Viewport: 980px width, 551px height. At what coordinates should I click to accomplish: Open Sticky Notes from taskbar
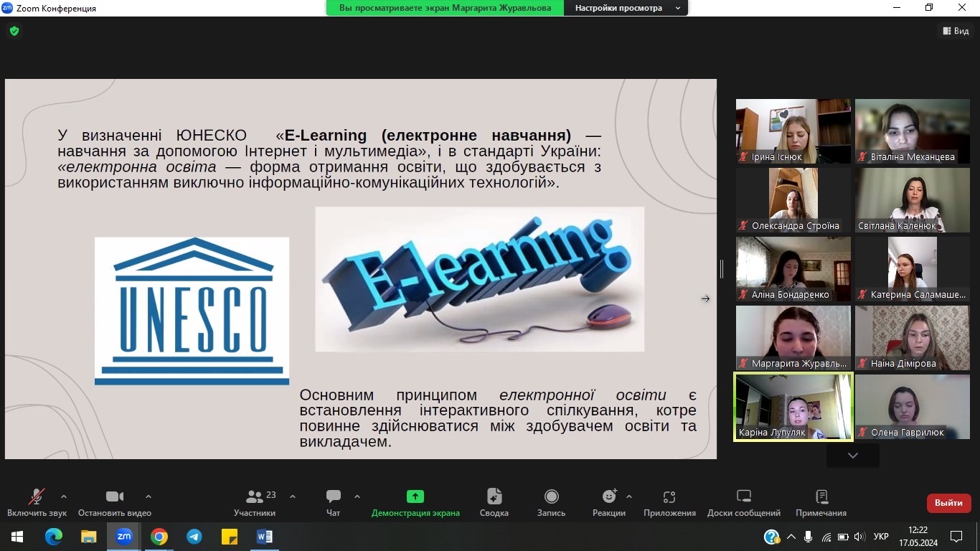point(229,537)
